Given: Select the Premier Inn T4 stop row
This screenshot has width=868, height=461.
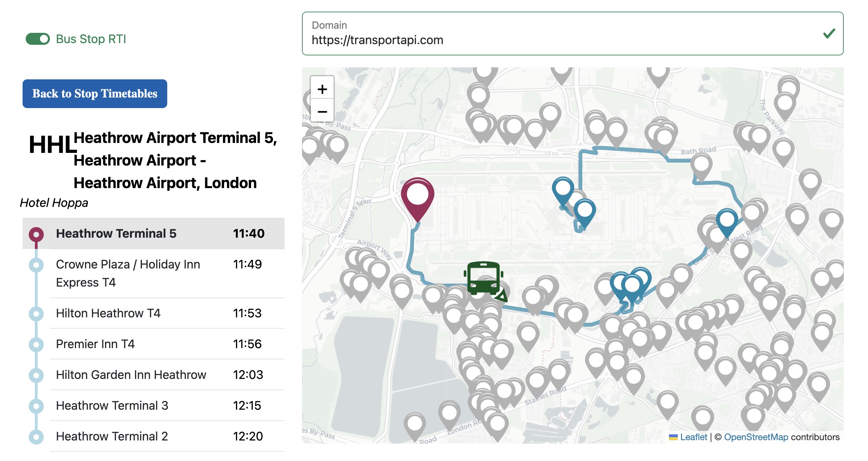Looking at the screenshot, I should [x=153, y=344].
